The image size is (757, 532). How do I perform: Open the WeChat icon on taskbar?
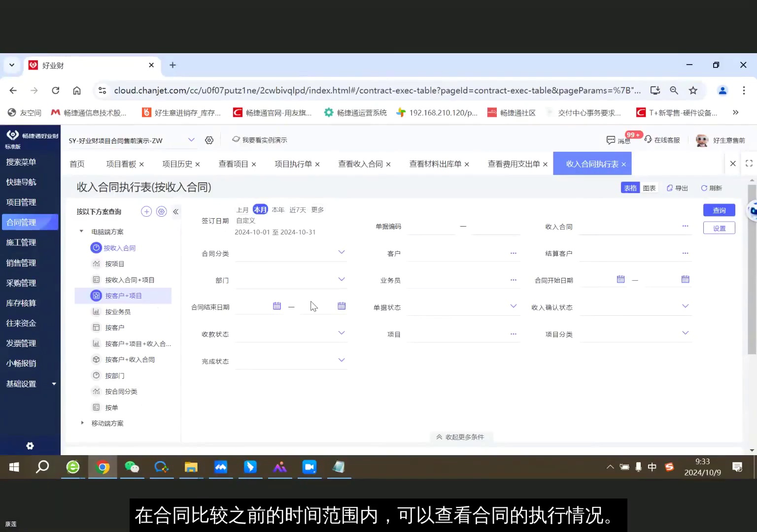(132, 467)
